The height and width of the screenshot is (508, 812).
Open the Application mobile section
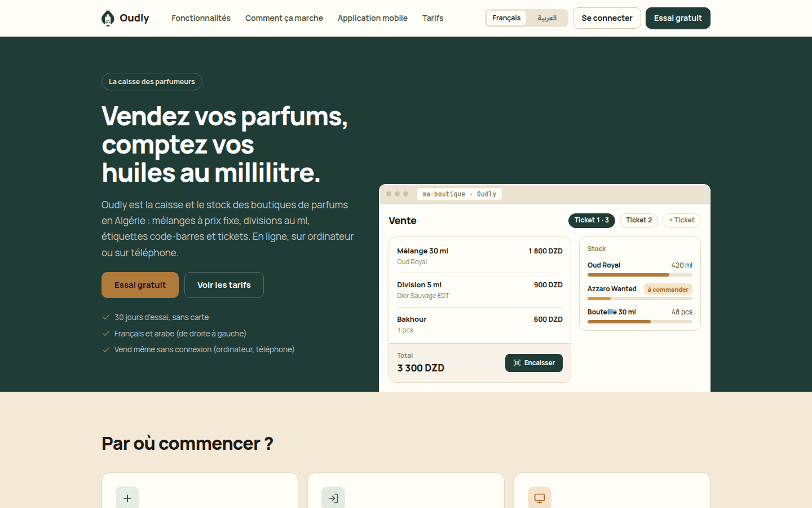[x=373, y=18]
